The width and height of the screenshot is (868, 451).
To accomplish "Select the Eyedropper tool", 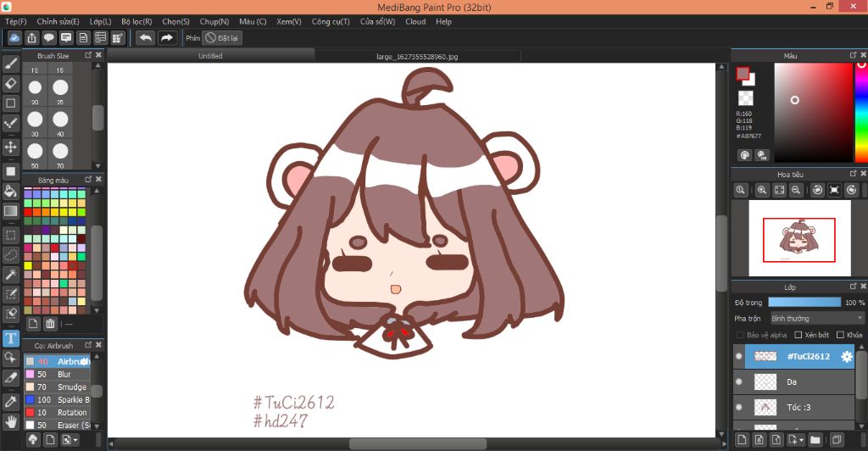I will (x=10, y=403).
